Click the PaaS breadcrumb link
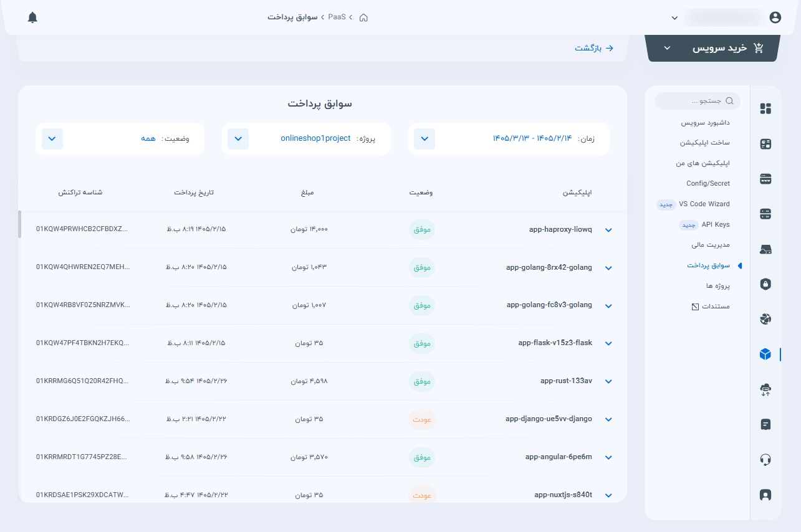The width and height of the screenshot is (801, 532). (x=337, y=17)
